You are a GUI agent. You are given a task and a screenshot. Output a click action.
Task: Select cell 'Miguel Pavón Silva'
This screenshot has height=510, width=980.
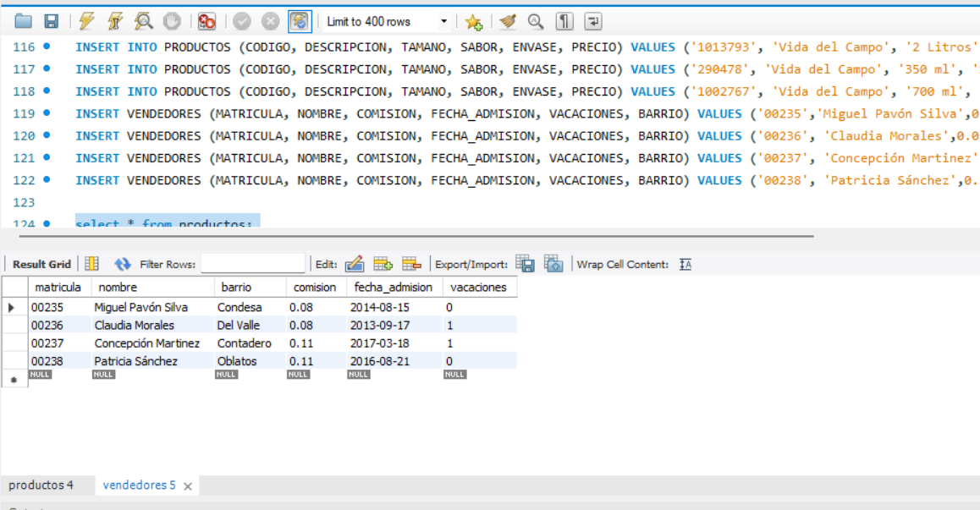[153, 308]
